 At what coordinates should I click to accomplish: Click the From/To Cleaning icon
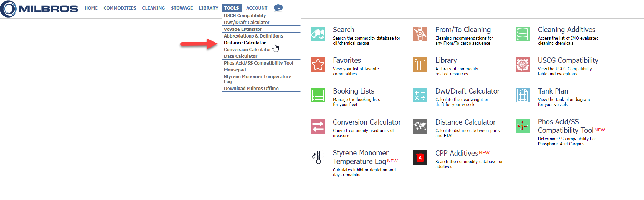pos(420,34)
